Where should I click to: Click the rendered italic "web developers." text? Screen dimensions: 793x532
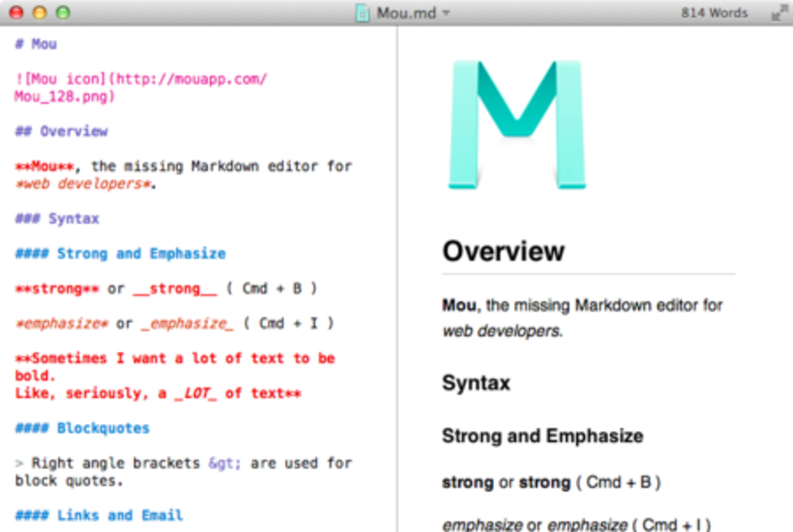click(x=502, y=331)
